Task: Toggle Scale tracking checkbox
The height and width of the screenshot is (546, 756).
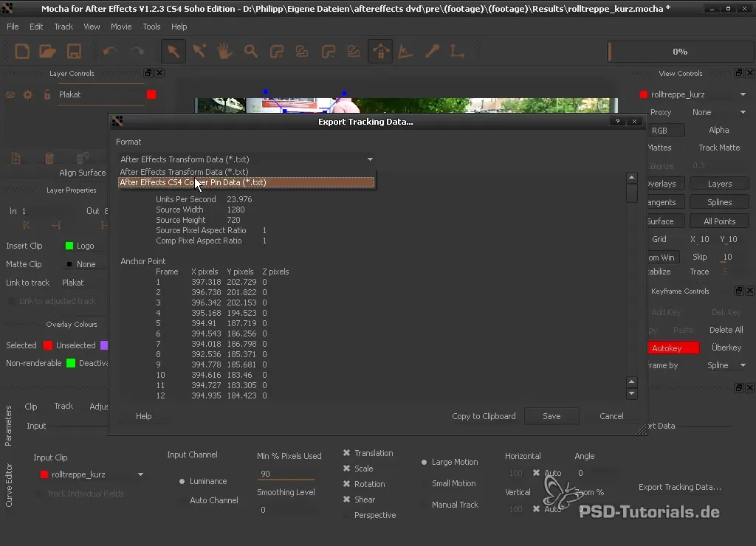Action: point(347,469)
